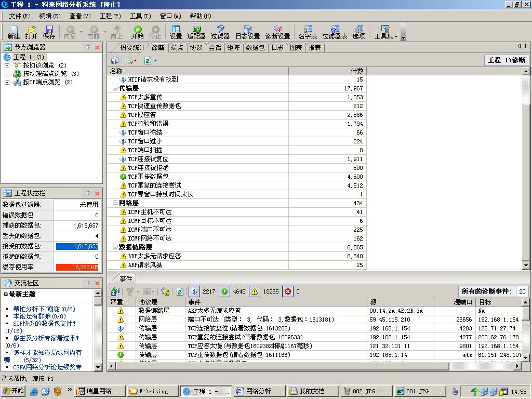Toggle the blue information events filter (2217)
The height and width of the screenshot is (399, 532).
(194, 291)
